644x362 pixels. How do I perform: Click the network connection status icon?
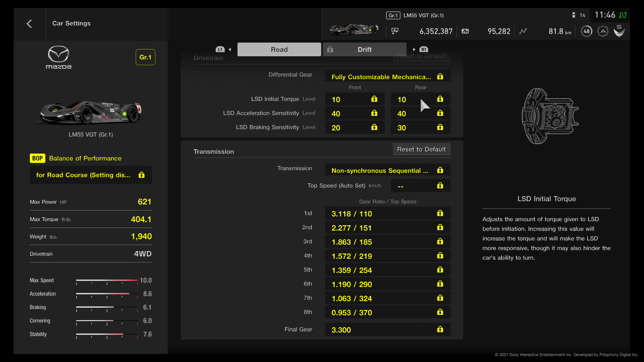pos(623,15)
